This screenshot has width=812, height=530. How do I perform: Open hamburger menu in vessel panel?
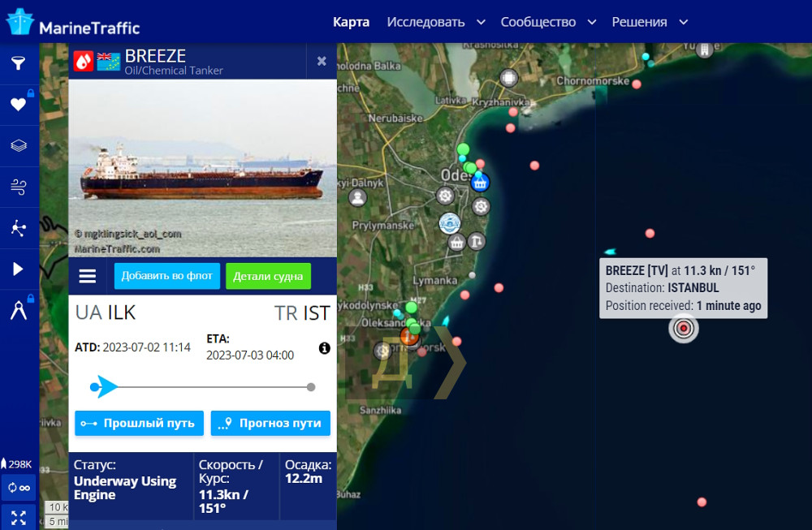(88, 276)
